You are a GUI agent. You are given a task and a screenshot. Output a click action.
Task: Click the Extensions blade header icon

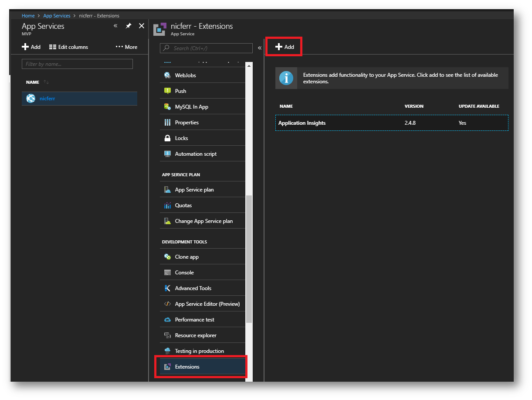coord(160,29)
